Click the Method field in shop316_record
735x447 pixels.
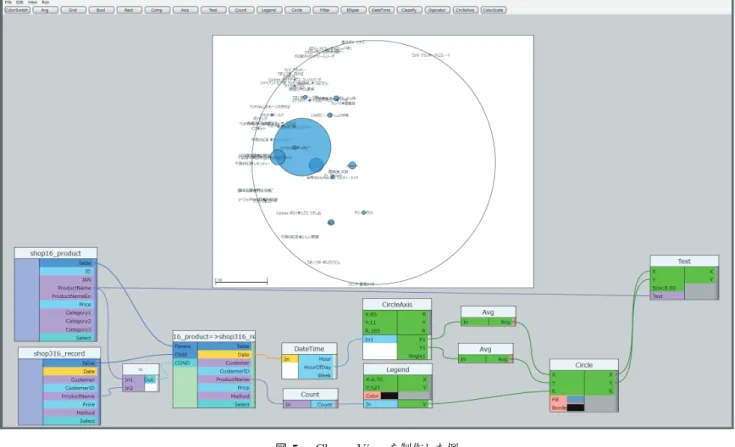tap(70, 413)
